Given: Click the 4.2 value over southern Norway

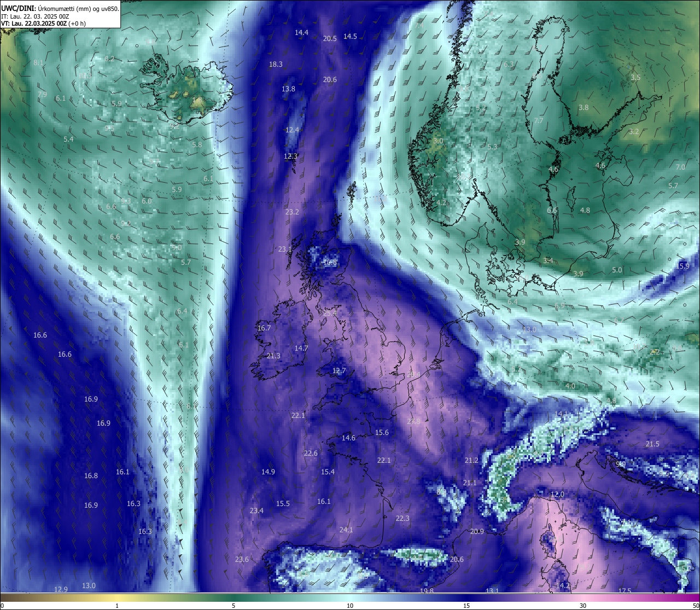Looking at the screenshot, I should [441, 203].
